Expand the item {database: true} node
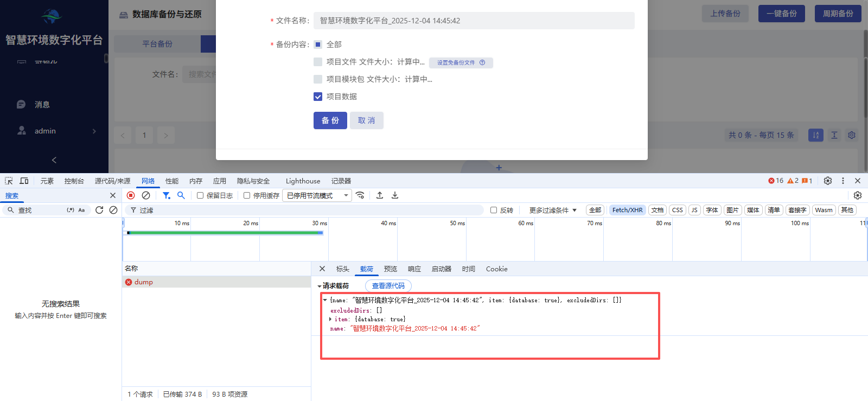868x401 pixels. tap(330, 319)
